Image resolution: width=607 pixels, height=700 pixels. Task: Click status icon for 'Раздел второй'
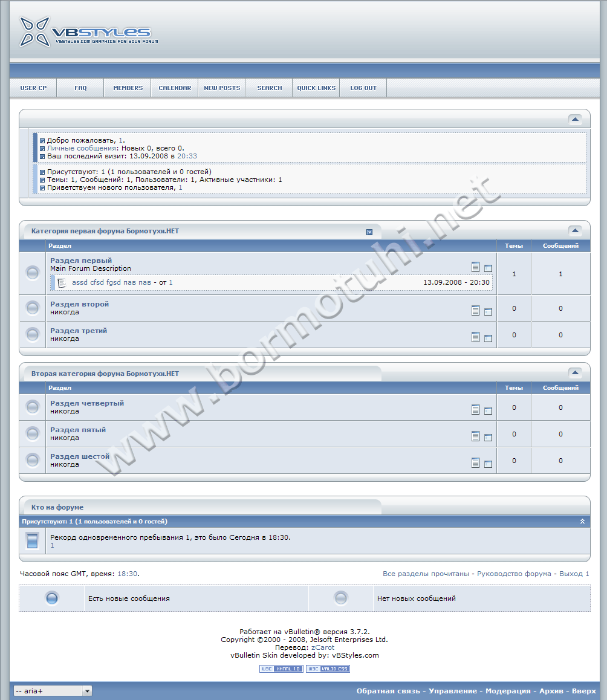tap(33, 308)
